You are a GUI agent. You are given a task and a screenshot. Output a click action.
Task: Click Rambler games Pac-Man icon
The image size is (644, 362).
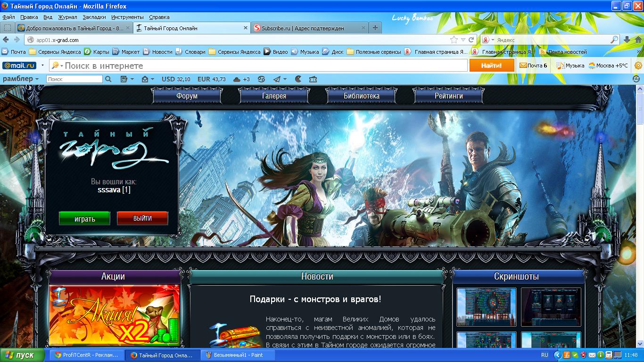[x=298, y=79]
